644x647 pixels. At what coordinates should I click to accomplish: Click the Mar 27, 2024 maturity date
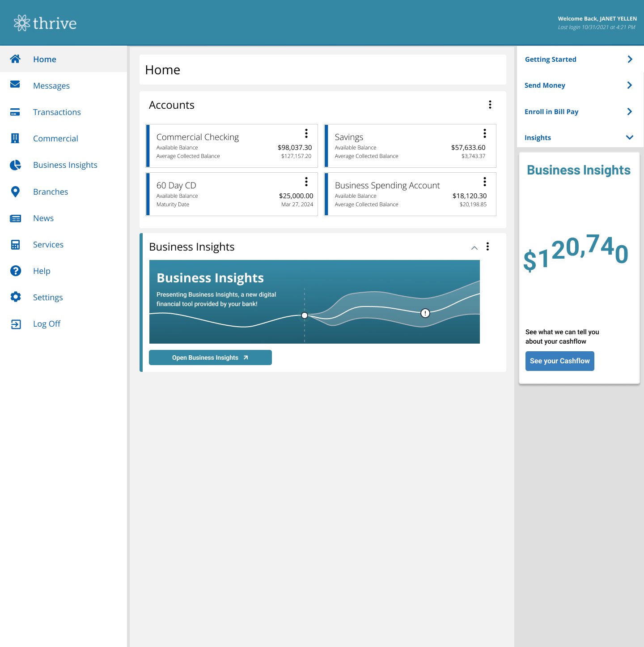point(297,204)
